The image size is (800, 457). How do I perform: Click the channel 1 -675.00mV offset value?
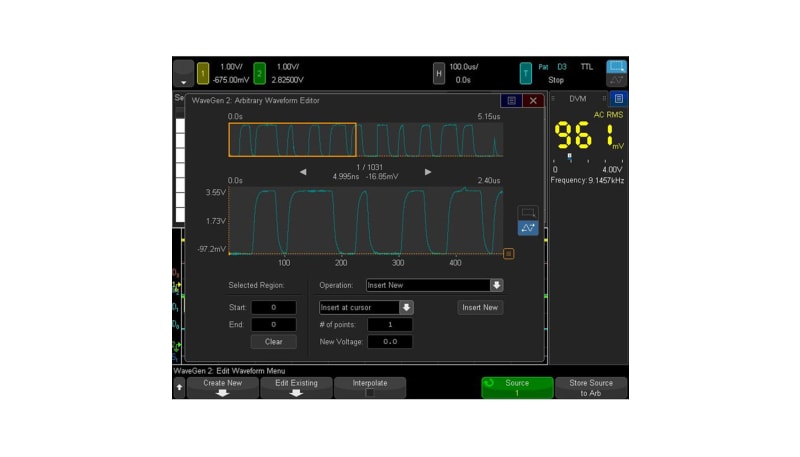[x=231, y=80]
